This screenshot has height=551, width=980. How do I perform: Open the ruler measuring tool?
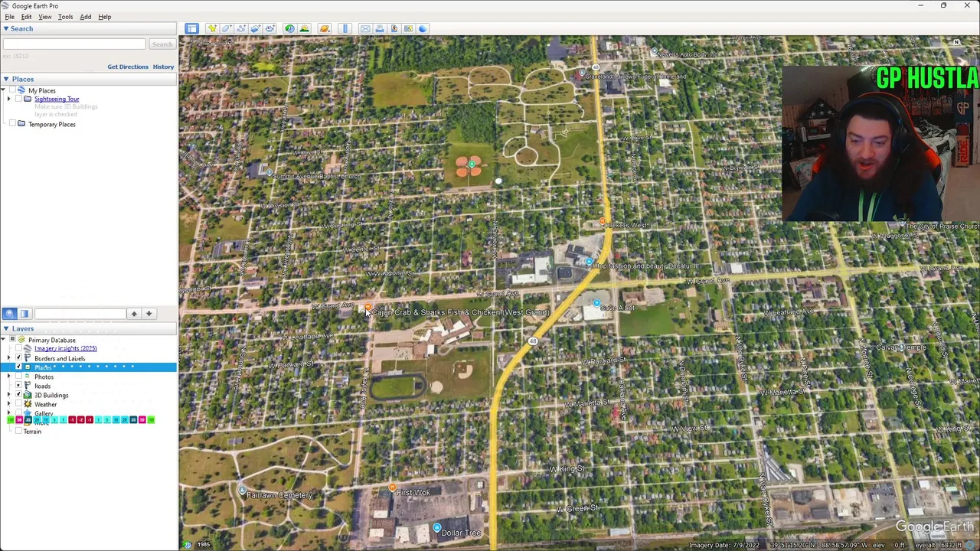pyautogui.click(x=345, y=28)
